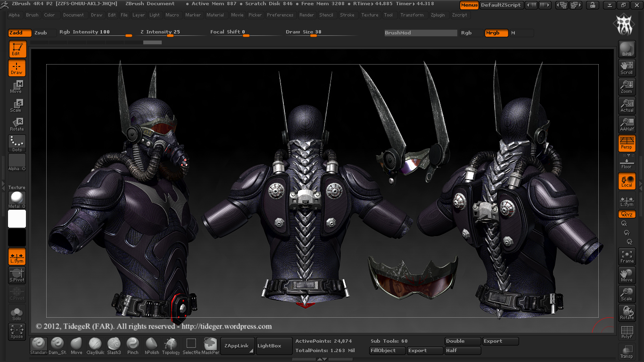Click the FillObject button
Image resolution: width=644 pixels, height=362 pixels.
coord(387,351)
